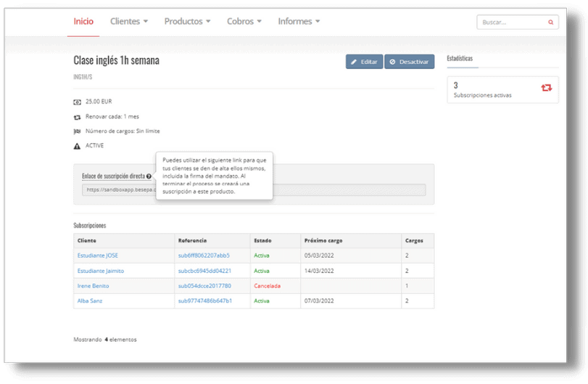Click the Activa status for Alba Sanz

(x=262, y=301)
